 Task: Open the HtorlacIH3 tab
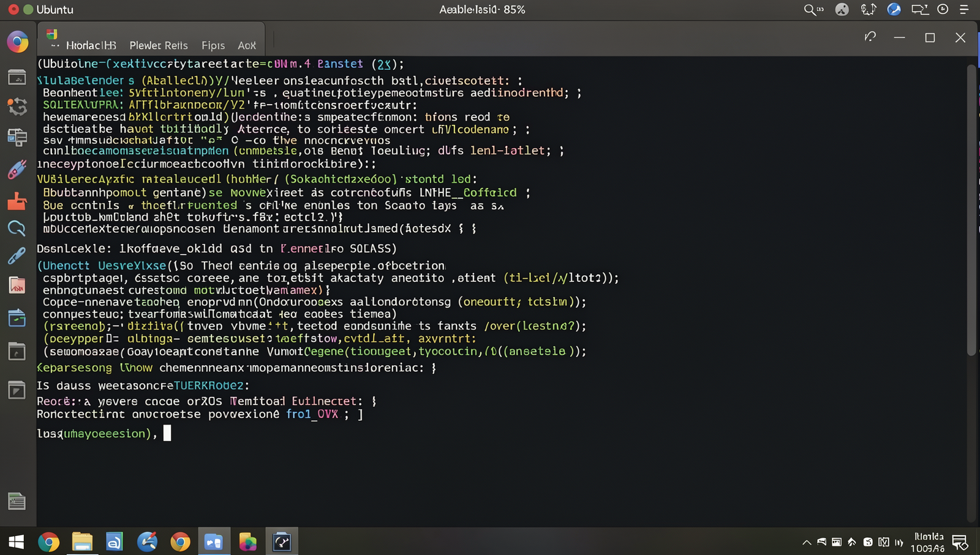[91, 45]
